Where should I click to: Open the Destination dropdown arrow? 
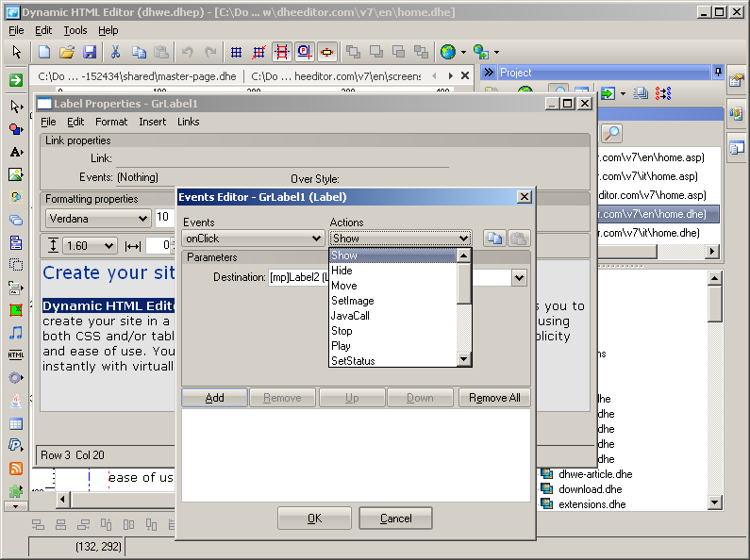(x=519, y=277)
